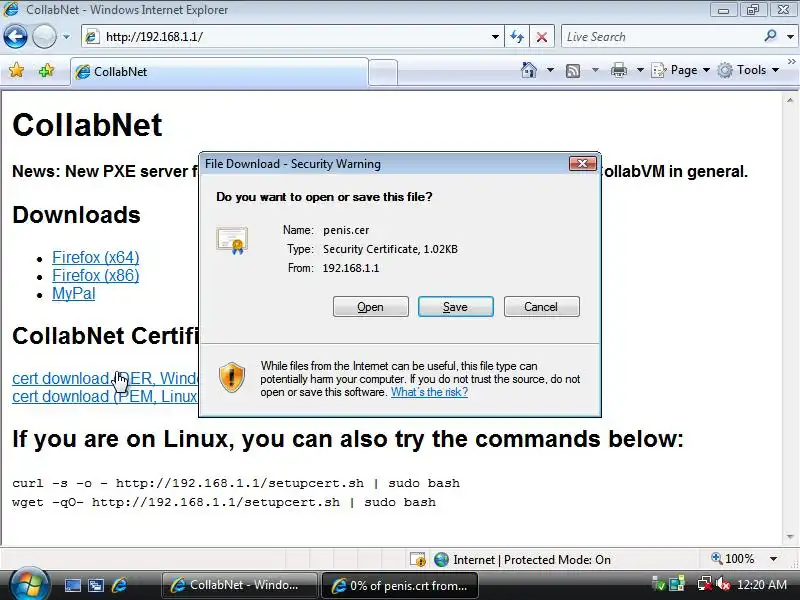Click the Home page icon
Image resolution: width=800 pixels, height=600 pixels.
pyautogui.click(x=529, y=70)
